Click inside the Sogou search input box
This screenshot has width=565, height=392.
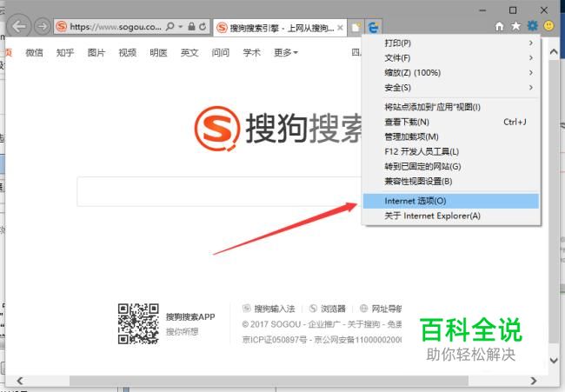click(x=219, y=191)
